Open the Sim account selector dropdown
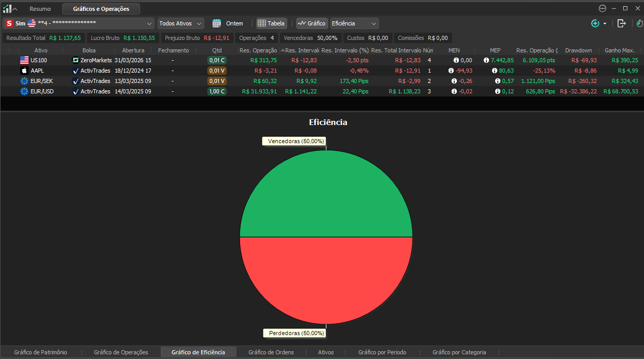Image resolution: width=644 pixels, height=359 pixels. 79,23
